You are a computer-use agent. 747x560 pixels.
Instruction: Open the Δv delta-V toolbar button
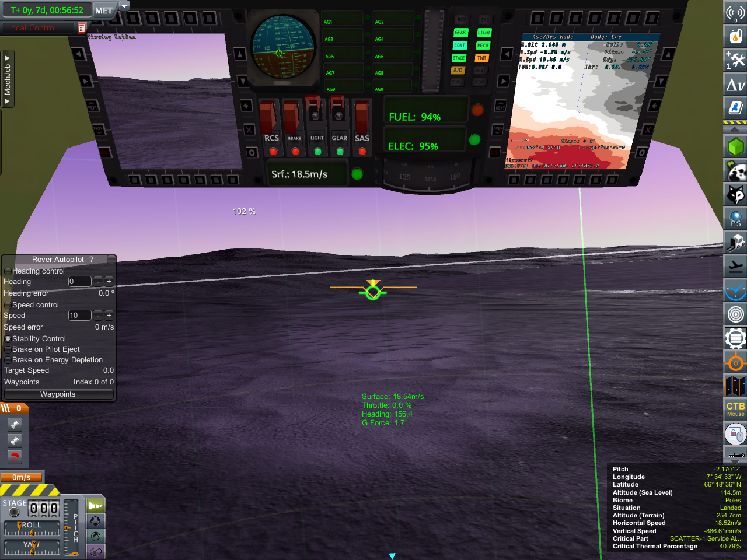point(735,85)
